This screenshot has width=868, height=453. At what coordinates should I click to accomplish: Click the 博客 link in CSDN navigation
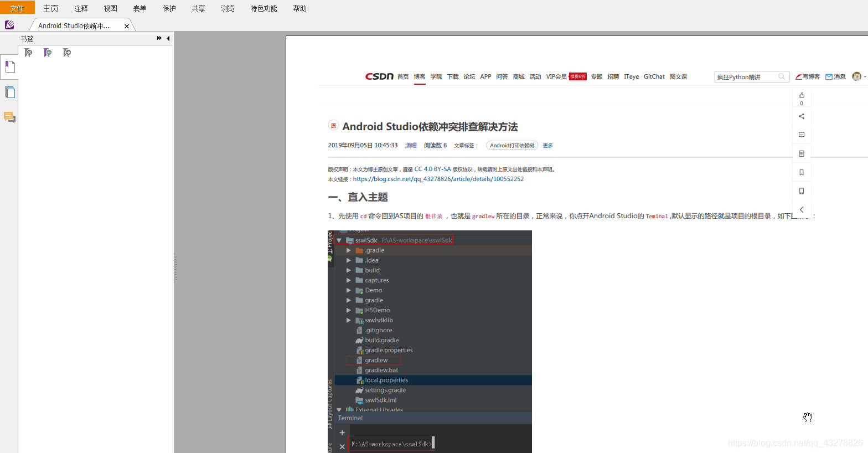(x=420, y=77)
